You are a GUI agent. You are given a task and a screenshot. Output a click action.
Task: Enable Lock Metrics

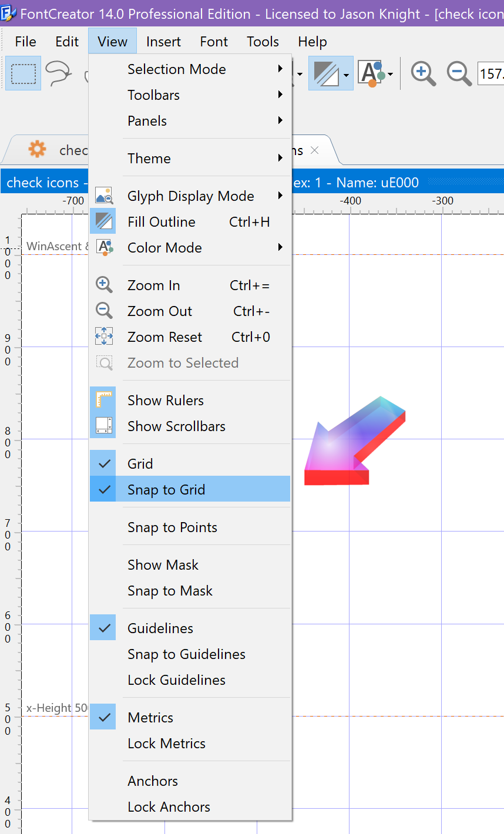[x=190, y=744]
